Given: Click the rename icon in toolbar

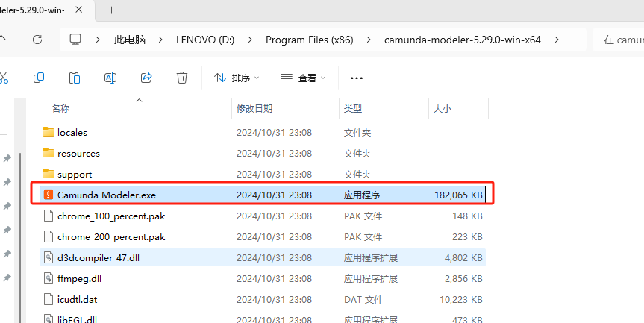Looking at the screenshot, I should tap(110, 77).
